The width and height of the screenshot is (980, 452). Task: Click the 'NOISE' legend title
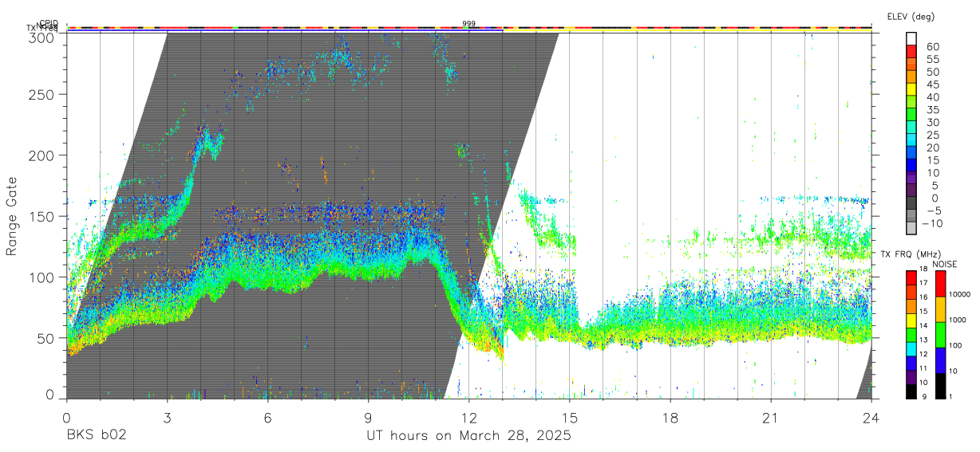946,264
